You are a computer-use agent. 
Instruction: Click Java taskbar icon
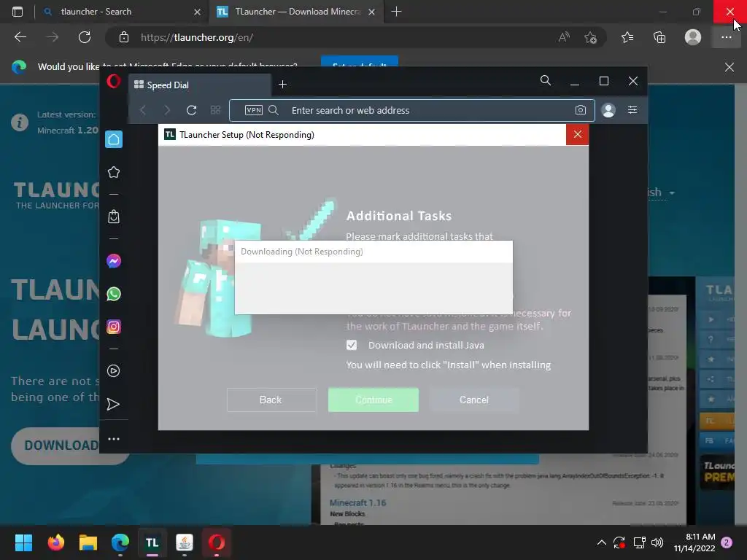coord(185,542)
